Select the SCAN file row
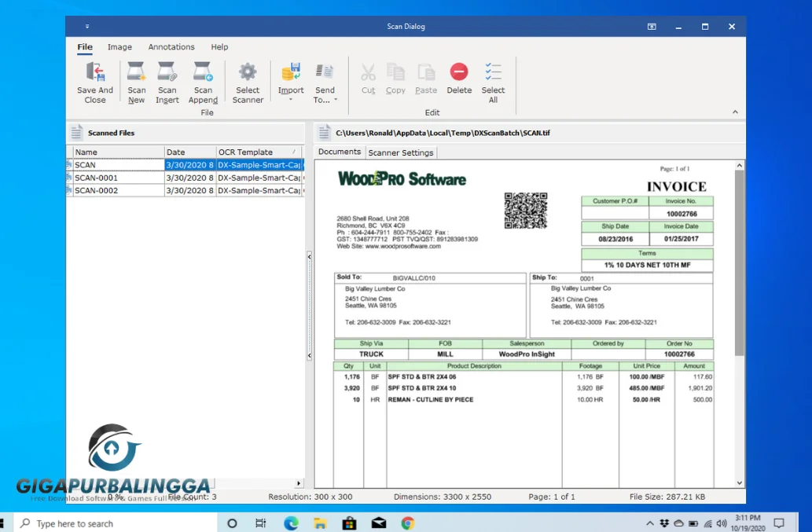Screen dimensions: 812x532 pyautogui.click(x=185, y=164)
